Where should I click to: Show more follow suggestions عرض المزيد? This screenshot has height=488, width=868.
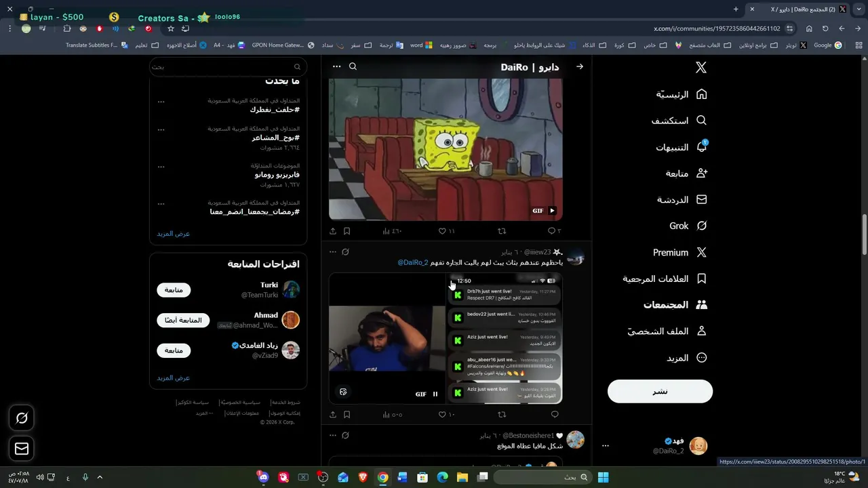pos(174,378)
